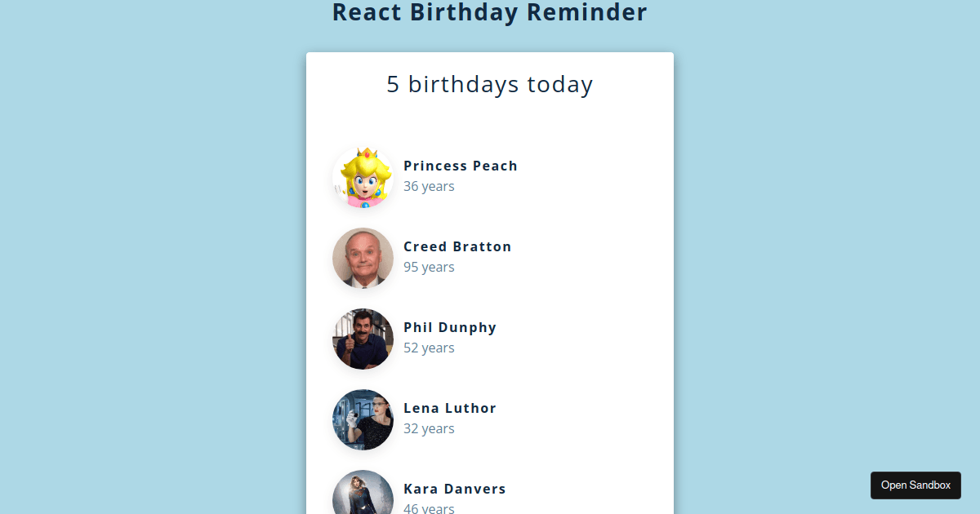Select the name Princess Peach
Viewport: 980px width, 514px height.
tap(460, 166)
